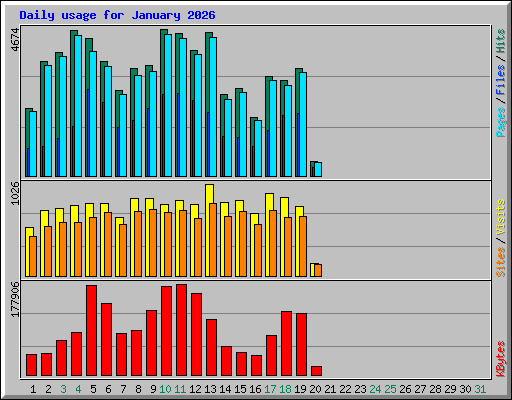
Task: Select the red KBytes bar for day 5
Action: coord(92,330)
